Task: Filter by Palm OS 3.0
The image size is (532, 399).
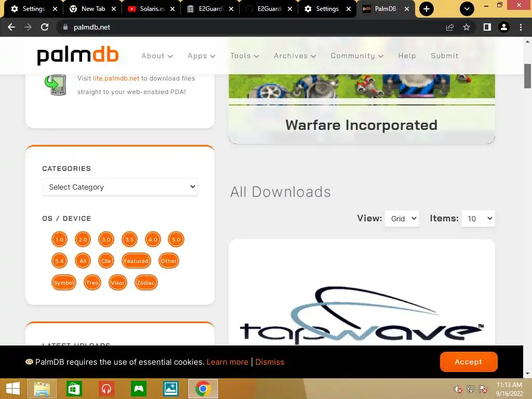Action: (106, 240)
